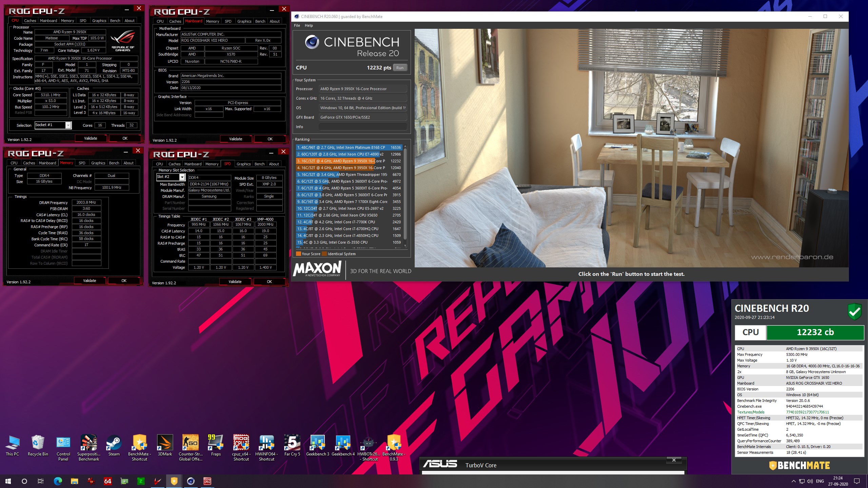Click the rendered room image in Cinebench

pos(631,148)
